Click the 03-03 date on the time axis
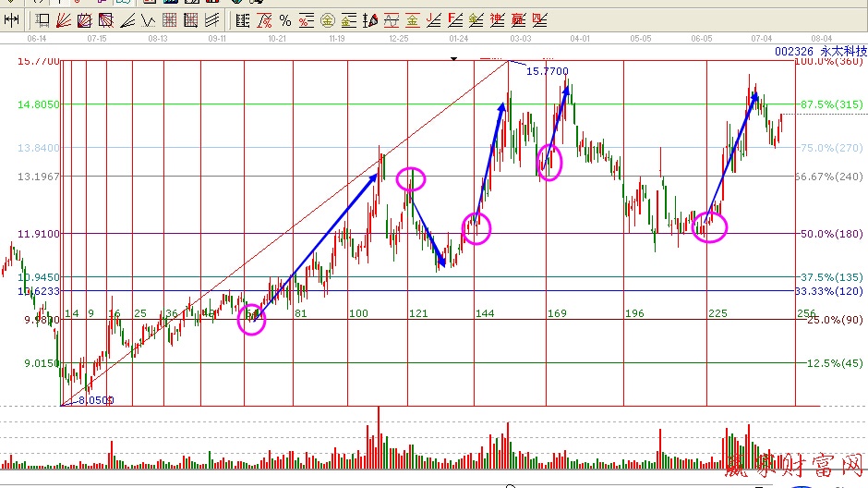Viewport: 868px width, 488px height. [520, 39]
